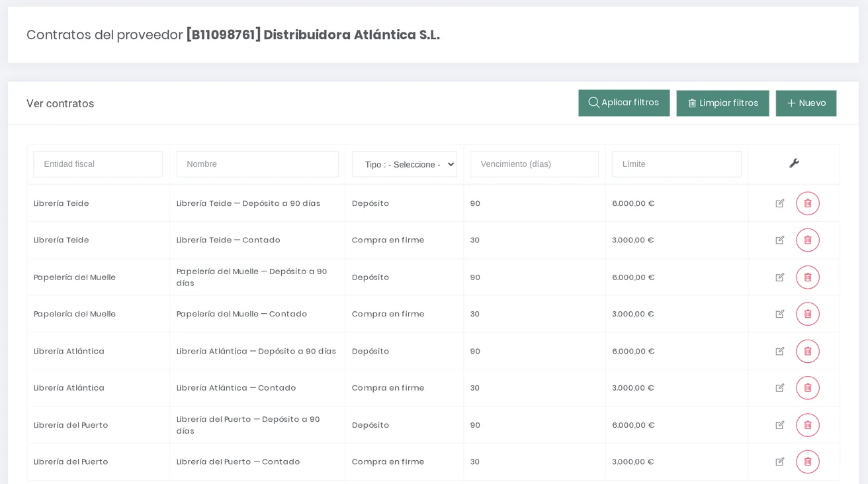
Task: Click the 'Ver contratos' panel heading
Action: 60,104
